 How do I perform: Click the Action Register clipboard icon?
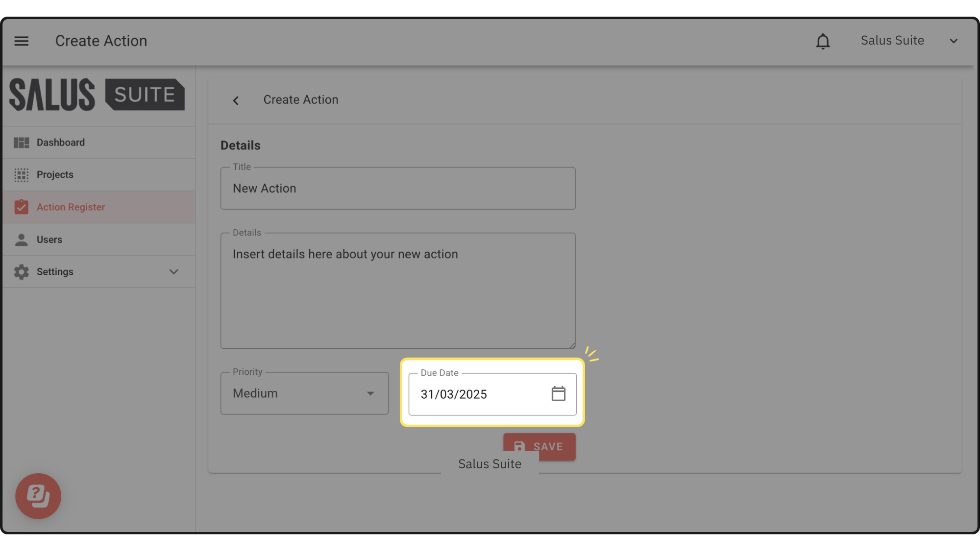[21, 207]
